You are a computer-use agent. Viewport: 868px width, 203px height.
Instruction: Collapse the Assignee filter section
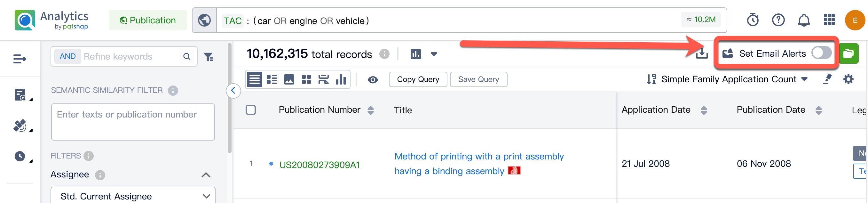[x=206, y=175]
